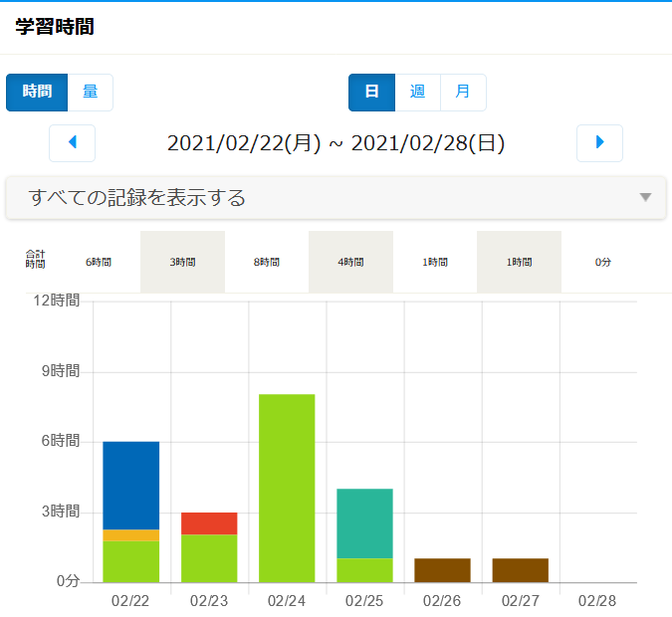Select the 日 view tab
Viewport: 672px width, 617px height.
tap(371, 92)
